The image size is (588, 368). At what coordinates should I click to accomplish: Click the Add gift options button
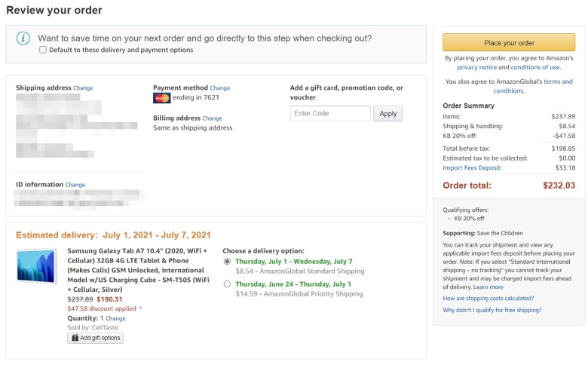(x=96, y=338)
